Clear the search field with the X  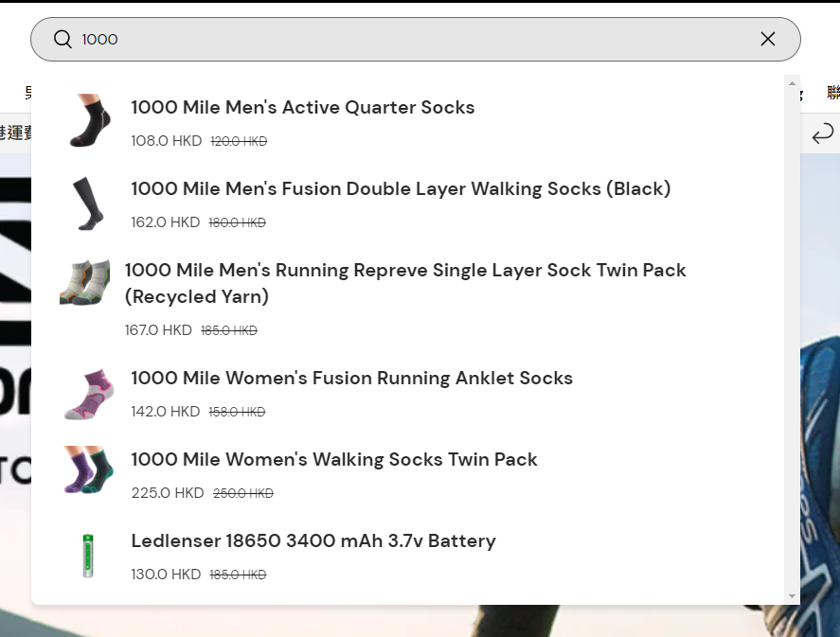pos(768,39)
